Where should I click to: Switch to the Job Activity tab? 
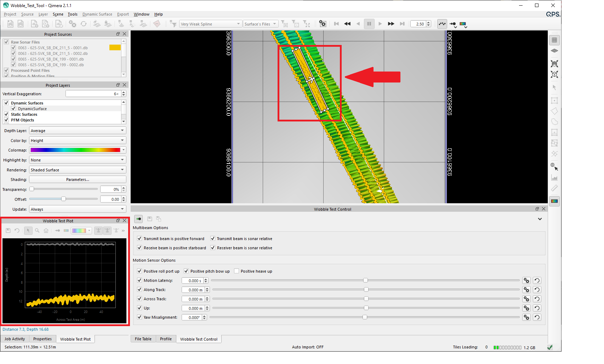[15, 339]
